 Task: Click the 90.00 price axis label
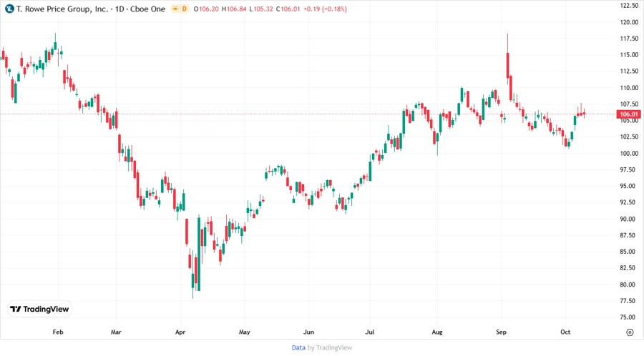(x=629, y=219)
